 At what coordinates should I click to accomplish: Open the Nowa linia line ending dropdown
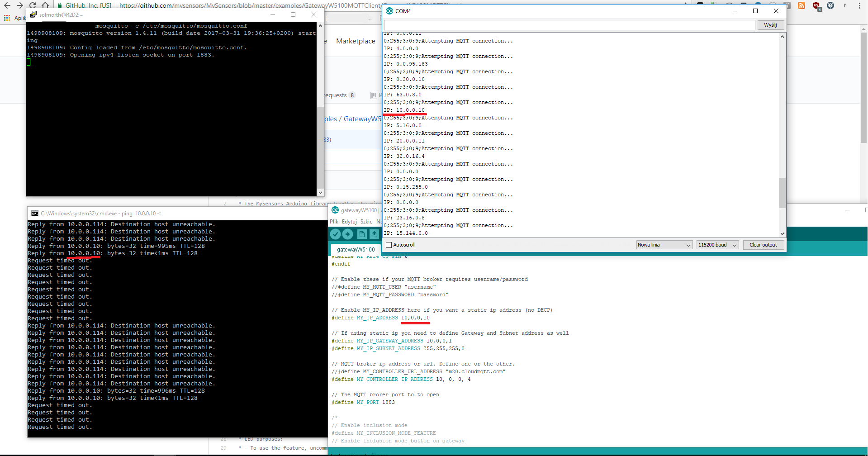coord(664,245)
